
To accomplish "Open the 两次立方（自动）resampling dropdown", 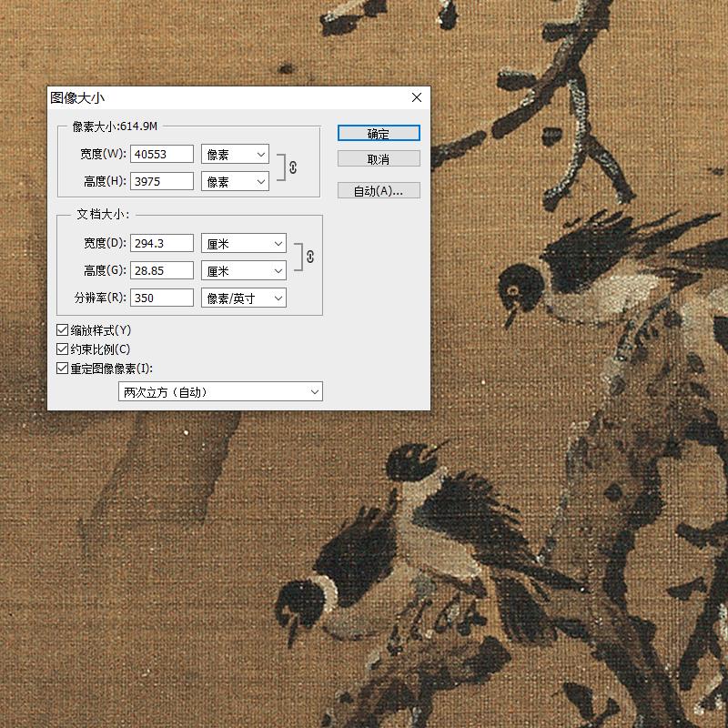I will coord(220,391).
